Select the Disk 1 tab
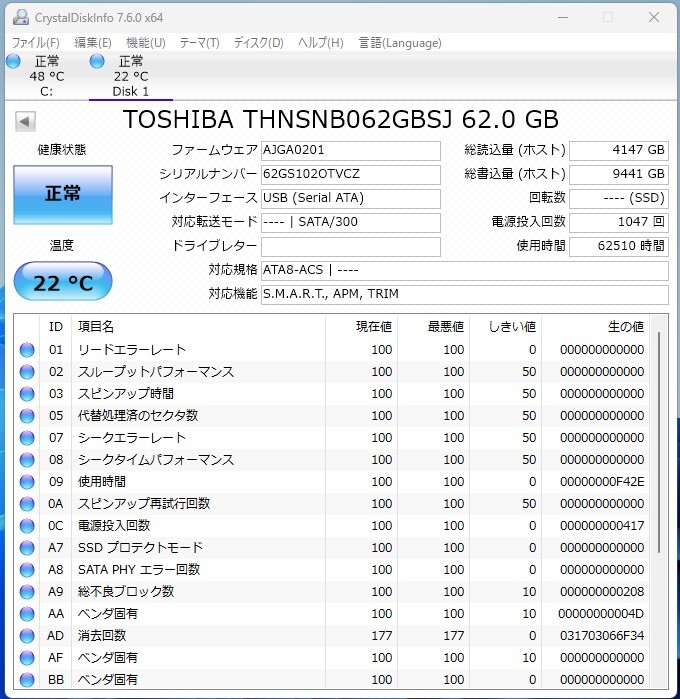 coord(131,76)
